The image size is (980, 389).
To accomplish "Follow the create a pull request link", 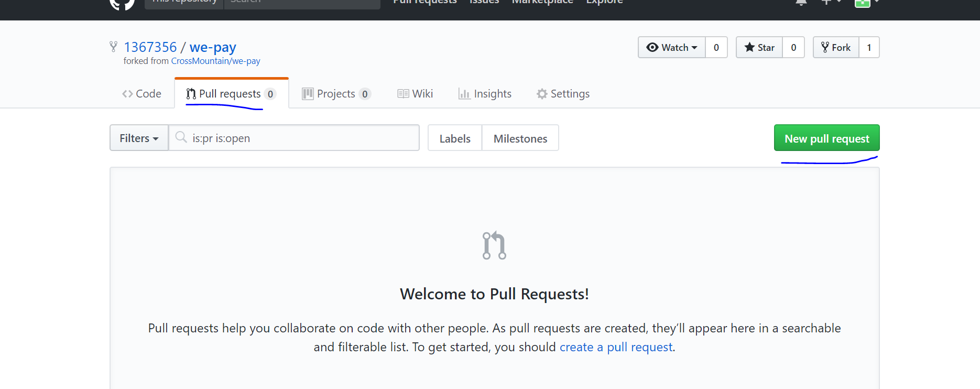I will (x=616, y=347).
